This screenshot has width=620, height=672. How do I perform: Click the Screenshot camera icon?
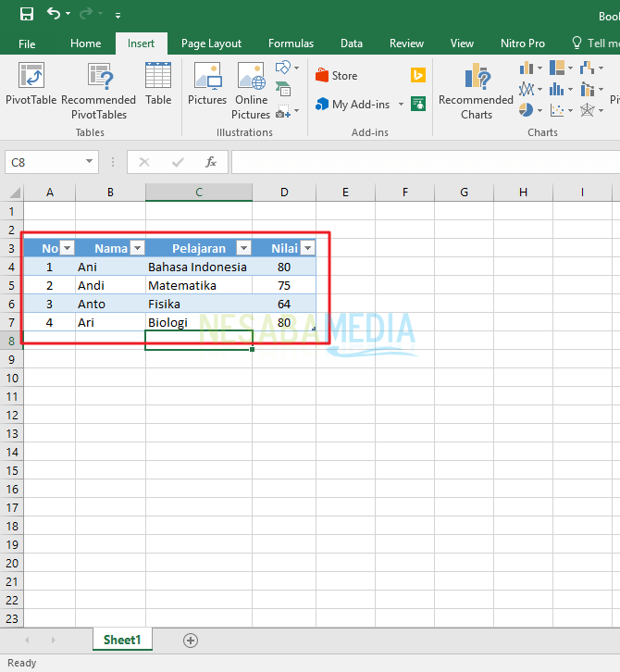pyautogui.click(x=283, y=111)
